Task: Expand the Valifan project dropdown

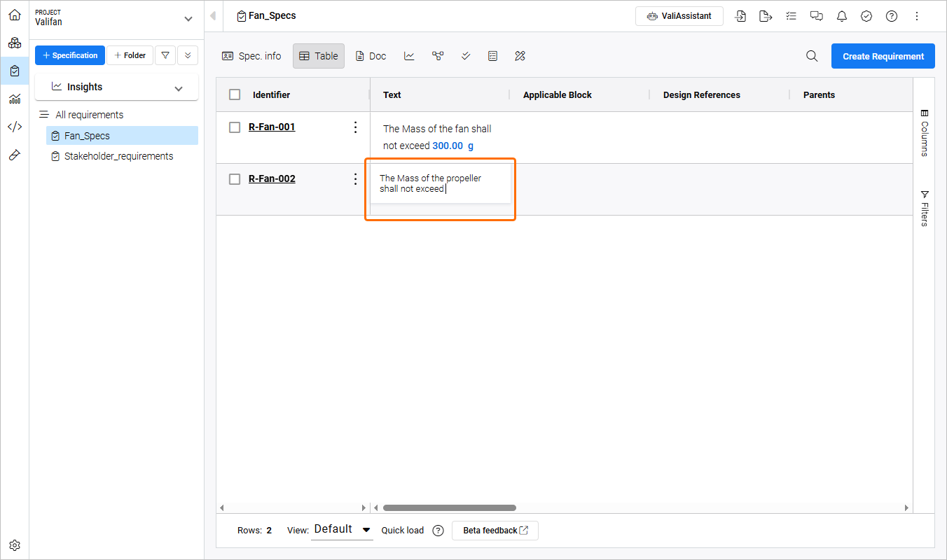Action: point(188,19)
